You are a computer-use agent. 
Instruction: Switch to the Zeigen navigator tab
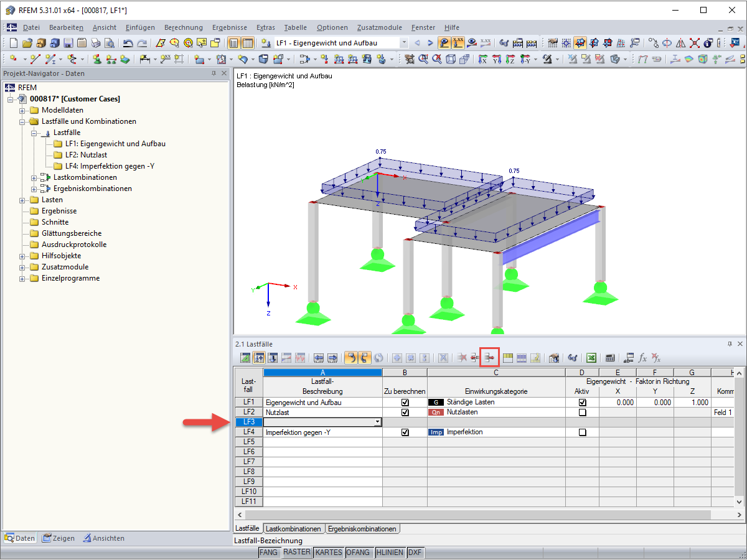click(59, 538)
